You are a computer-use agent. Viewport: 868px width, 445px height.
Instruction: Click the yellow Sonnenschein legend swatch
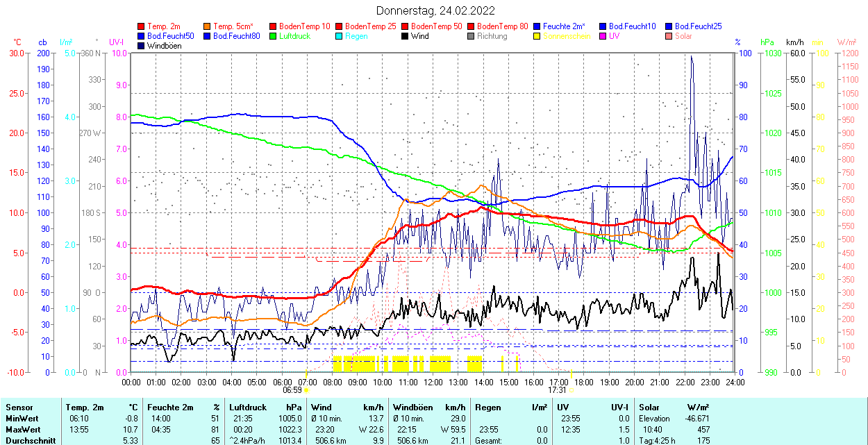(x=537, y=36)
